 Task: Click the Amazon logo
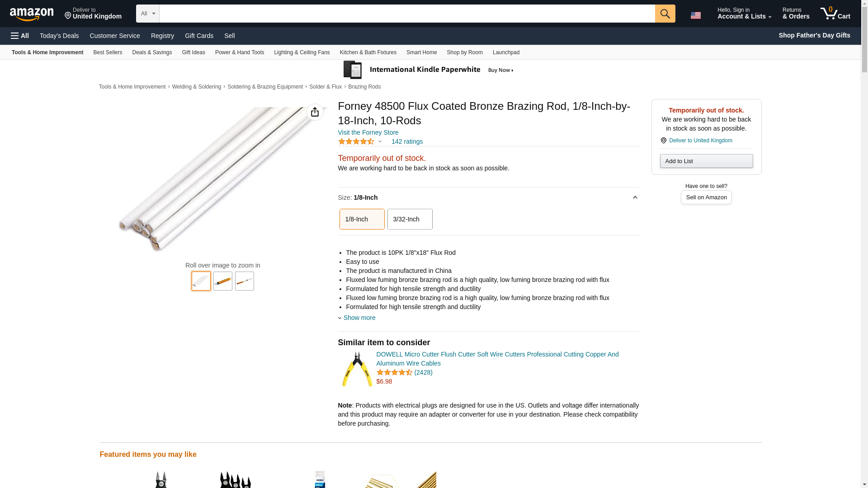[x=32, y=14]
